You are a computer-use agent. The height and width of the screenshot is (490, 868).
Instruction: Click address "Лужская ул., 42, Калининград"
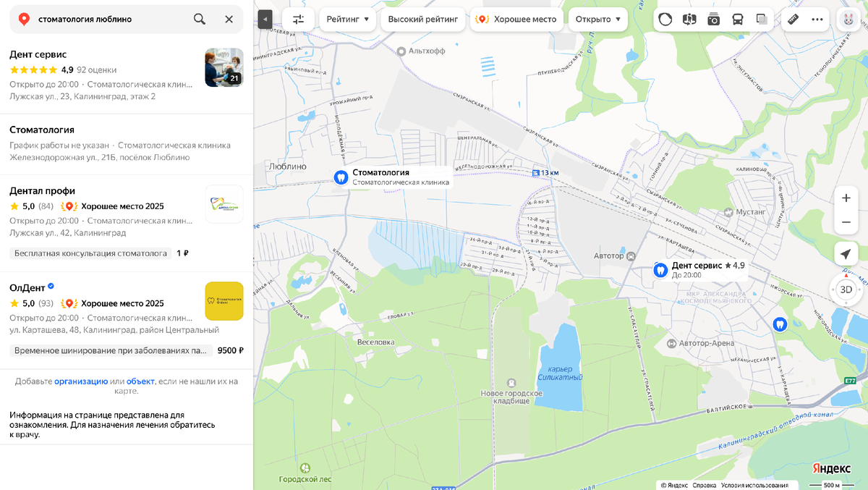68,233
